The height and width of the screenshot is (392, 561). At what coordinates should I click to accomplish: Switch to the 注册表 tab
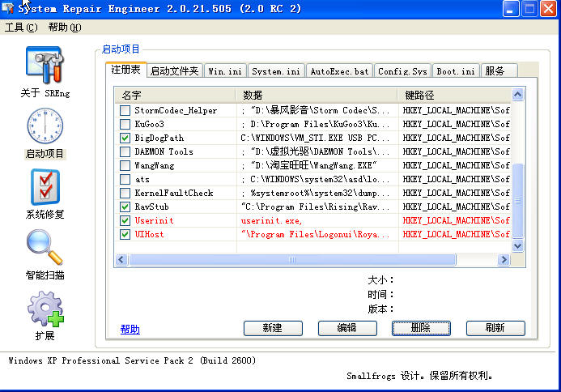click(x=126, y=70)
